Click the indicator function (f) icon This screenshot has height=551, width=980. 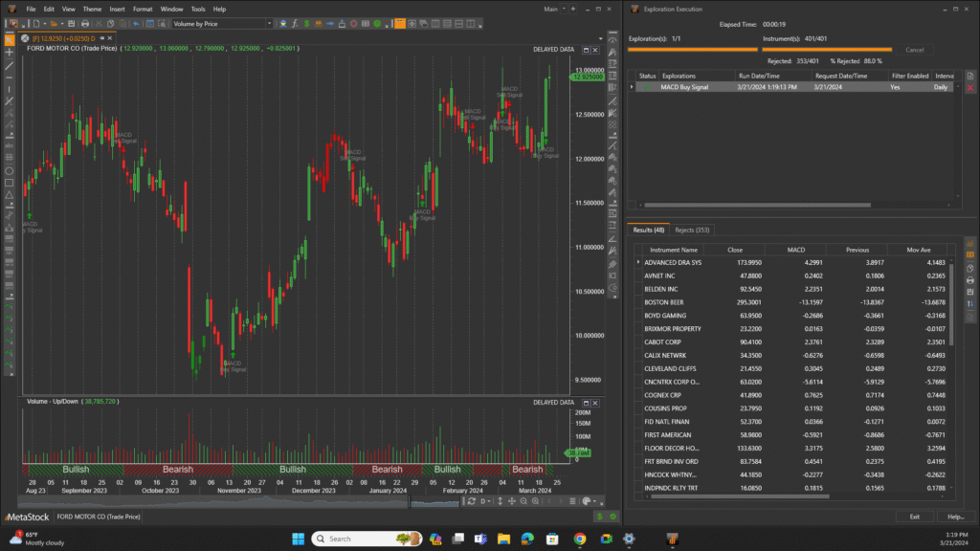click(294, 23)
